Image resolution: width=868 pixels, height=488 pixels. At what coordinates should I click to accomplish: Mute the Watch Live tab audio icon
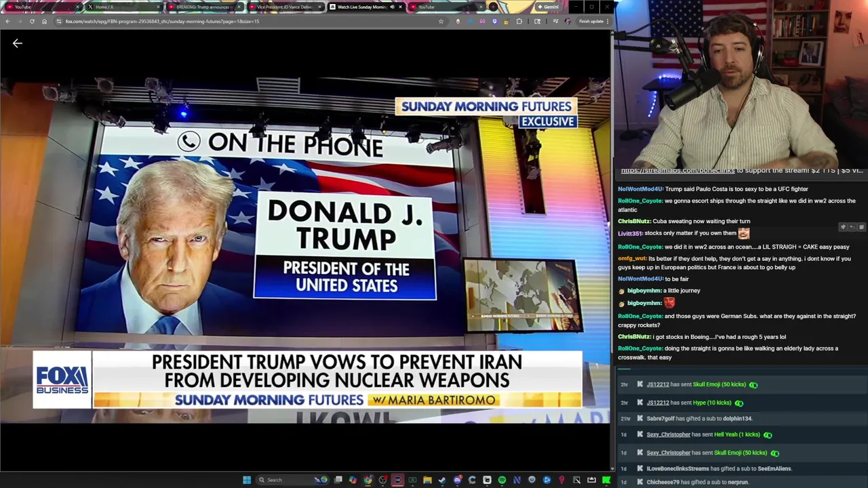[392, 7]
